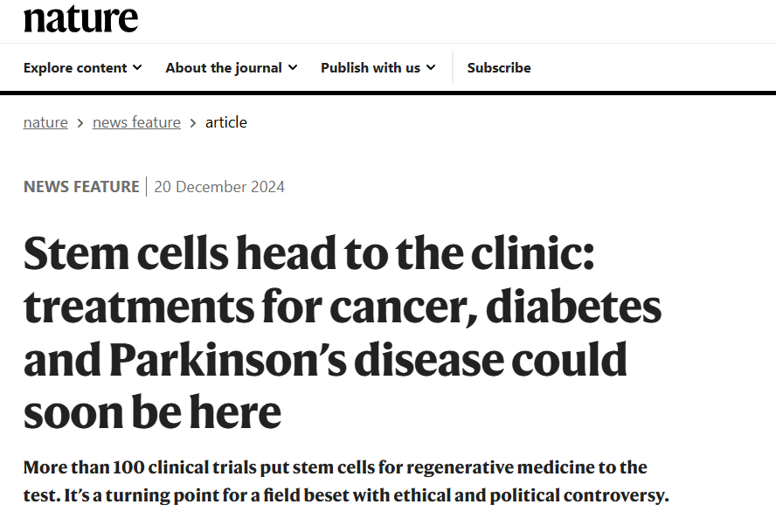This screenshot has height=532, width=776.
Task: Click the subheading about 100 clinical trials
Action: click(x=346, y=481)
